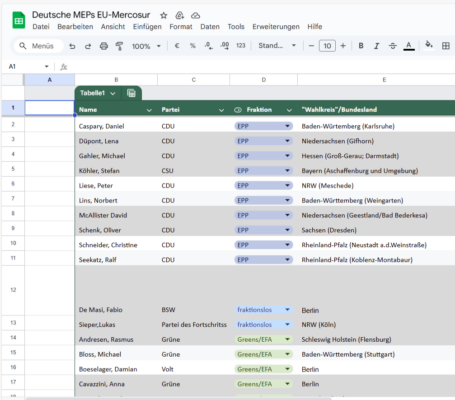Toggle the eye icon beside Fraktion header
455x400 pixels.
tap(238, 110)
